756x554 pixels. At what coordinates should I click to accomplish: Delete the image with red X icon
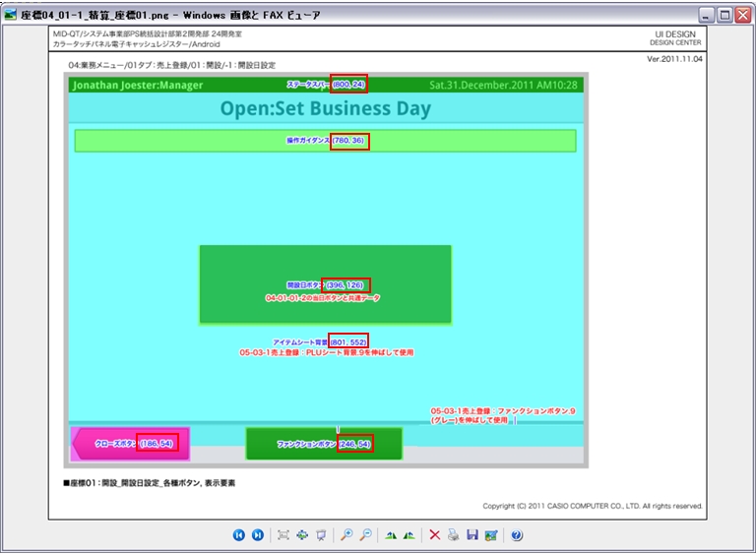(434, 534)
